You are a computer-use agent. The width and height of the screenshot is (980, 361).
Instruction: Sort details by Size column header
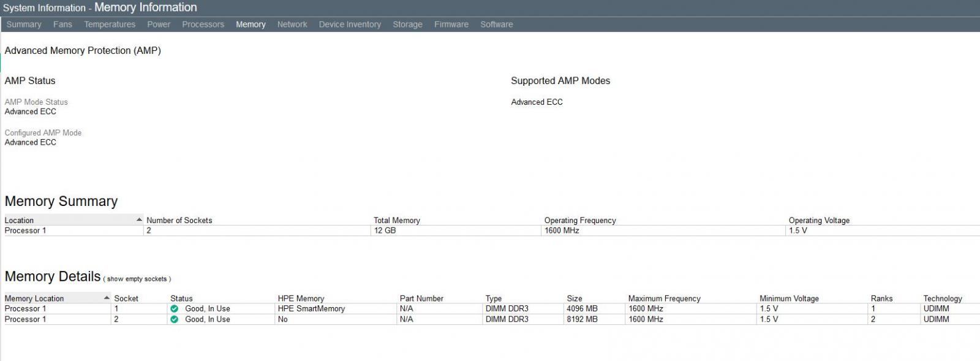[x=575, y=298]
